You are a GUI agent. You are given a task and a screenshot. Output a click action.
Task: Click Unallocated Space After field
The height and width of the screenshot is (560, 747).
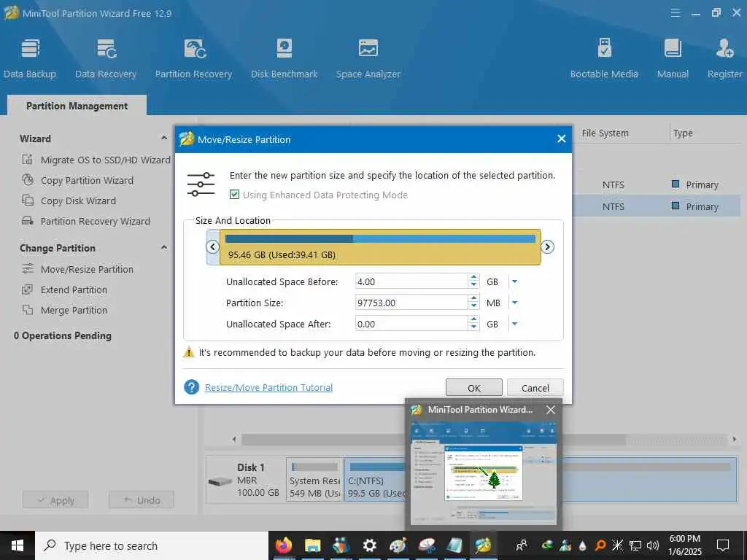click(411, 324)
